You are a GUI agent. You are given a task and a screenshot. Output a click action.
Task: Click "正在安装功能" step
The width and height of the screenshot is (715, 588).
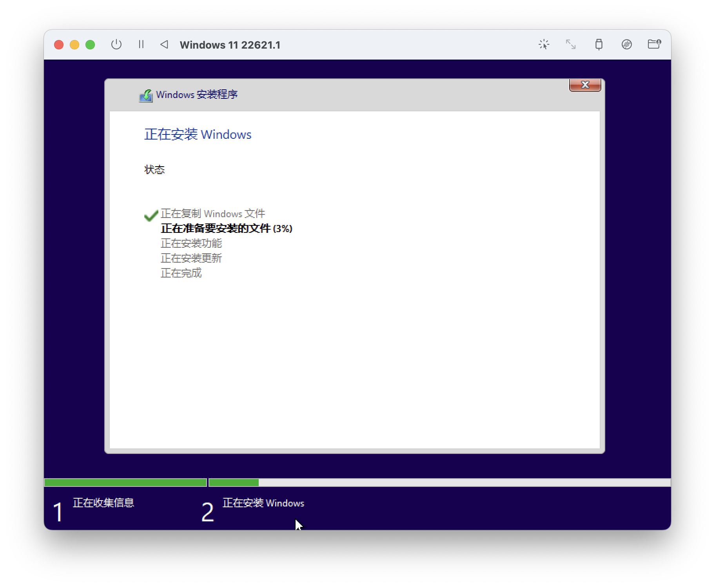click(191, 243)
